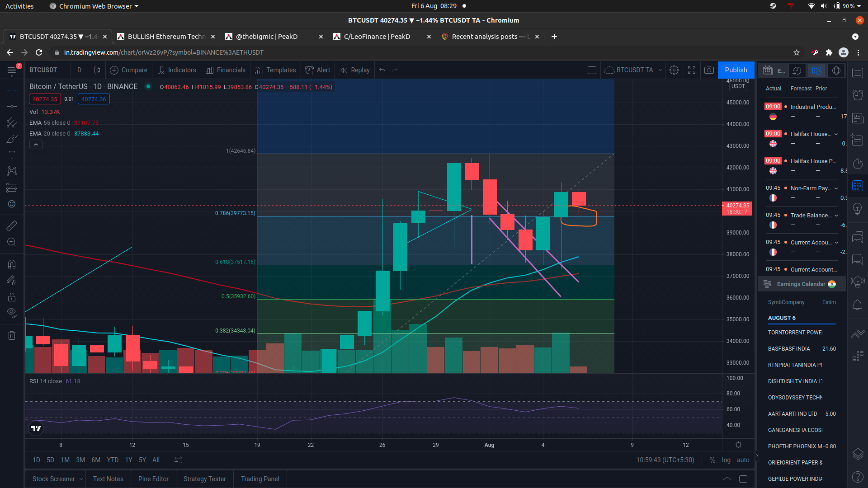The image size is (868, 488).
Task: Take a chart snapshot with camera icon
Action: click(709, 70)
